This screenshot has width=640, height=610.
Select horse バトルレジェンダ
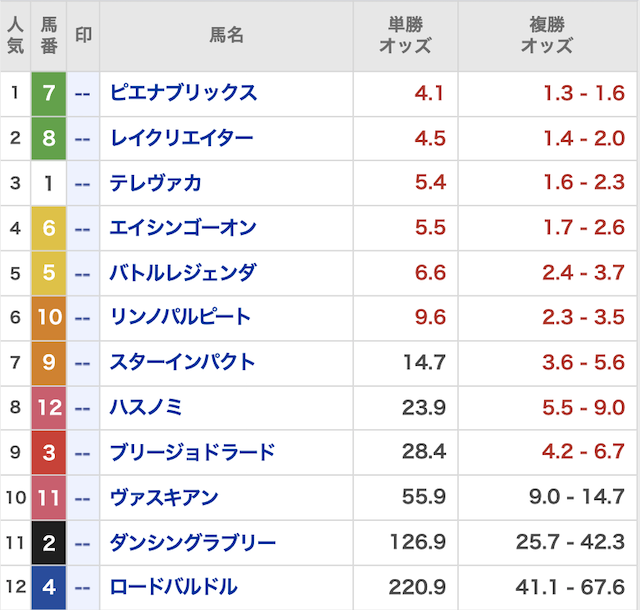[x=183, y=273]
